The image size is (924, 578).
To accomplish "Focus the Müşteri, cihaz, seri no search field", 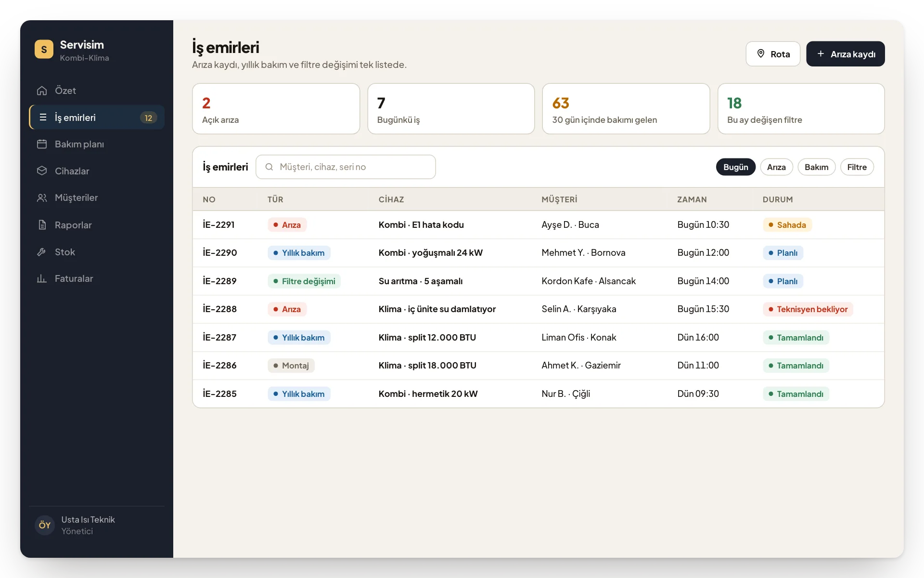I will (346, 167).
